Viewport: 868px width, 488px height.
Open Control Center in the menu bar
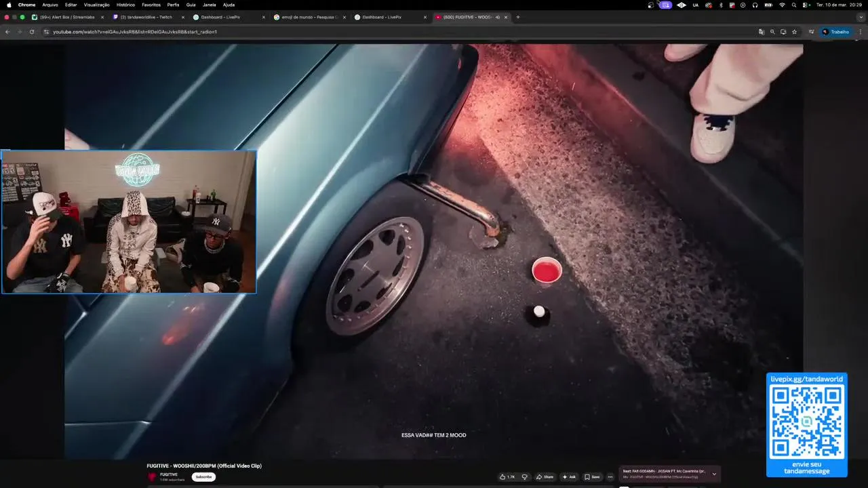pyautogui.click(x=806, y=5)
